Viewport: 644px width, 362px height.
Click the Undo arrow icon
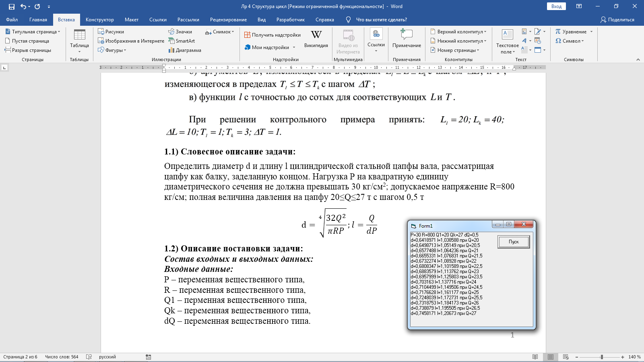click(x=23, y=6)
